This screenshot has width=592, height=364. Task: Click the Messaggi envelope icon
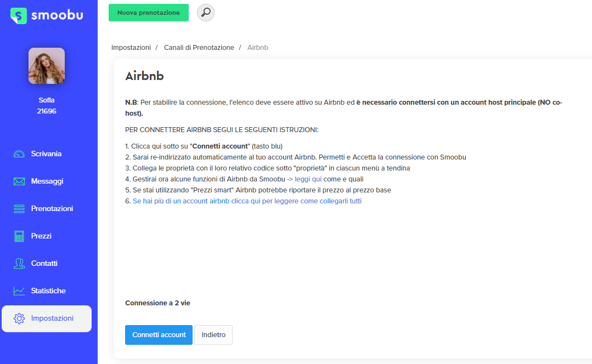[19, 181]
